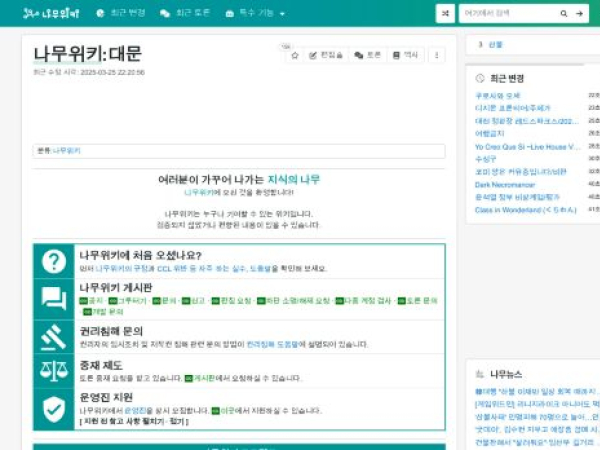Open the 역사 history button
This screenshot has width=600, height=450.
coord(405,55)
